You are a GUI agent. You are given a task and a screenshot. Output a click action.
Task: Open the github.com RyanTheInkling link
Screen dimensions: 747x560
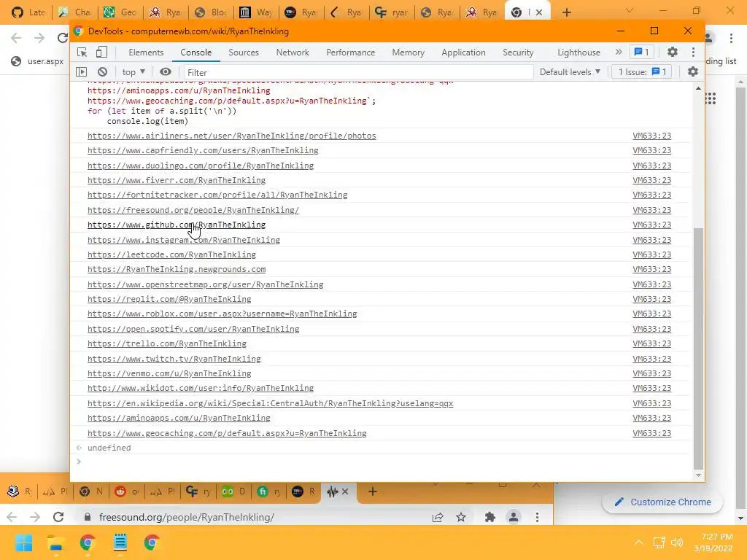177,225
